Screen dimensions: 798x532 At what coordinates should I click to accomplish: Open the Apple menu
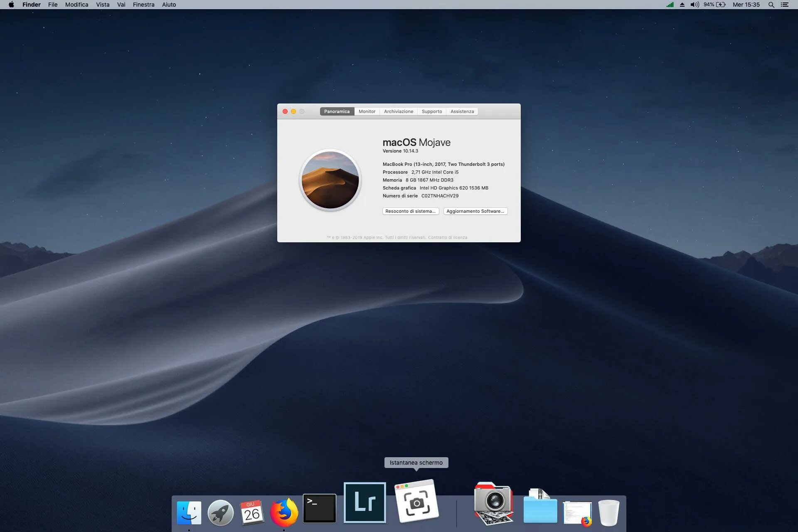point(11,5)
